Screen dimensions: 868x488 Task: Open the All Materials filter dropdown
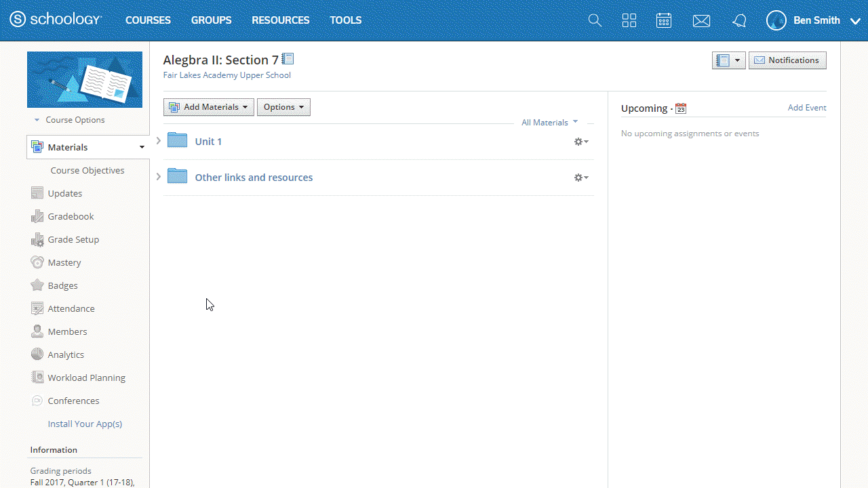549,123
